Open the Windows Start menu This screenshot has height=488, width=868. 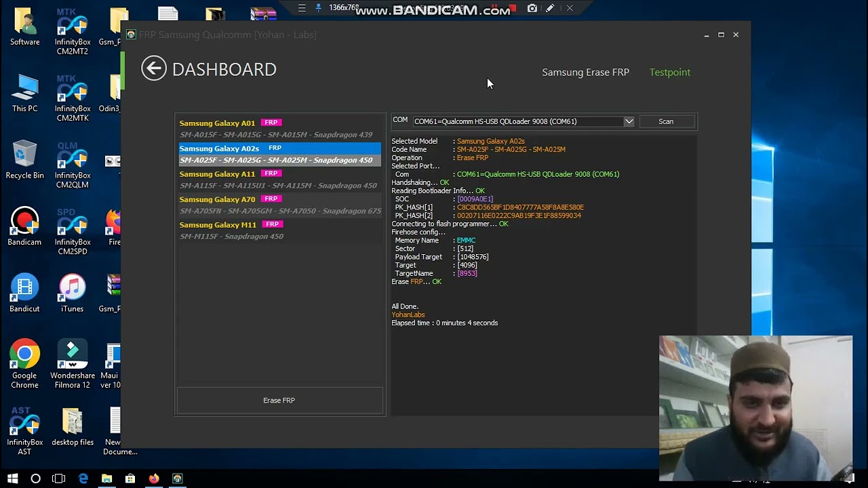pyautogui.click(x=12, y=479)
